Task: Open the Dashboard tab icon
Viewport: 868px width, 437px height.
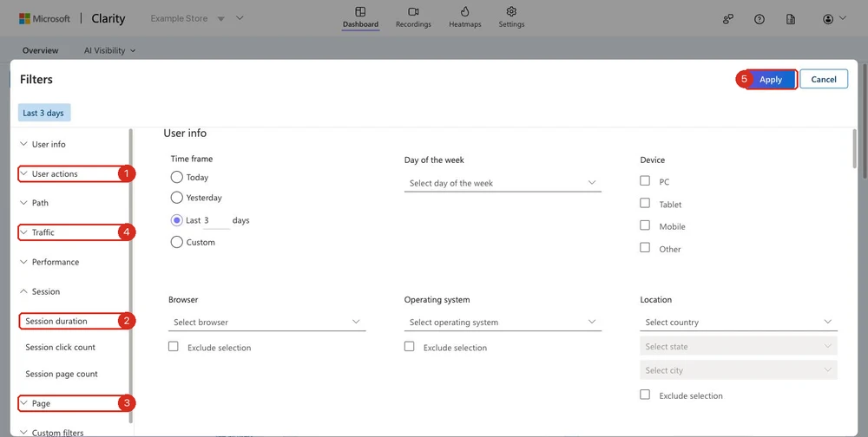Action: pos(360,11)
